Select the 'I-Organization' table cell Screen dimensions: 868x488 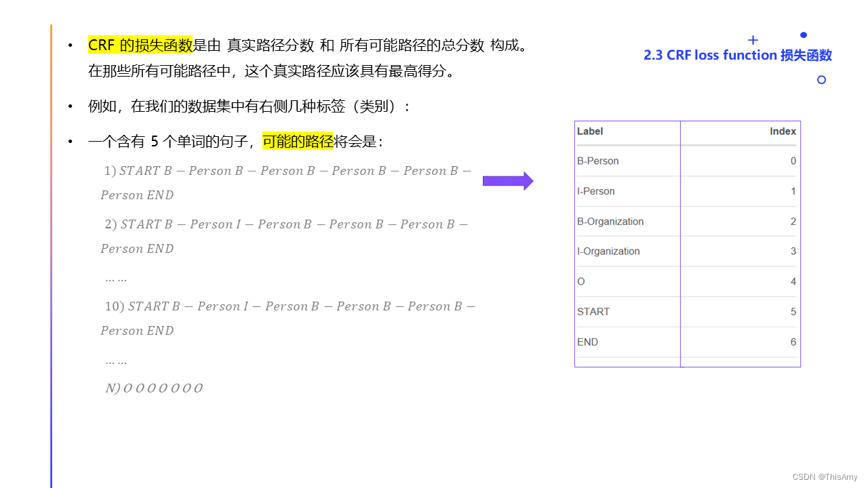click(x=608, y=251)
